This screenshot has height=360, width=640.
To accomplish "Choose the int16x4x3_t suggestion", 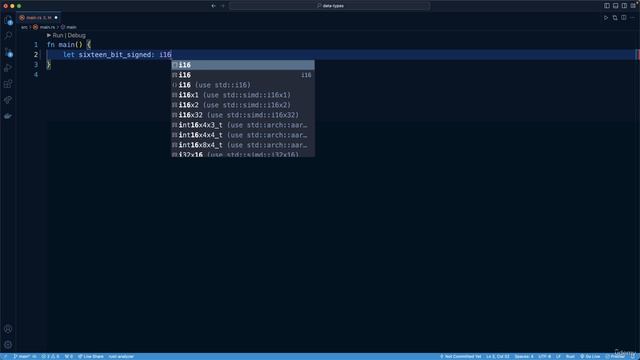I will tap(243, 125).
